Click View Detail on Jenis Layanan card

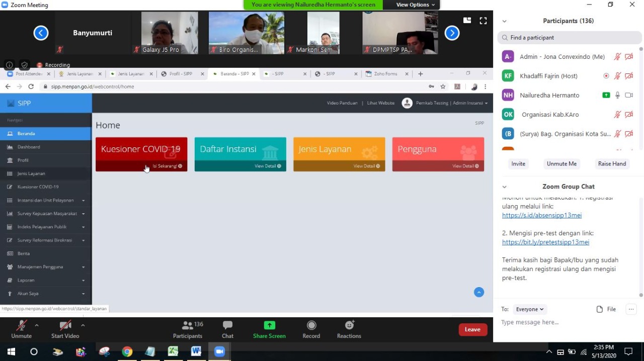[366, 166]
